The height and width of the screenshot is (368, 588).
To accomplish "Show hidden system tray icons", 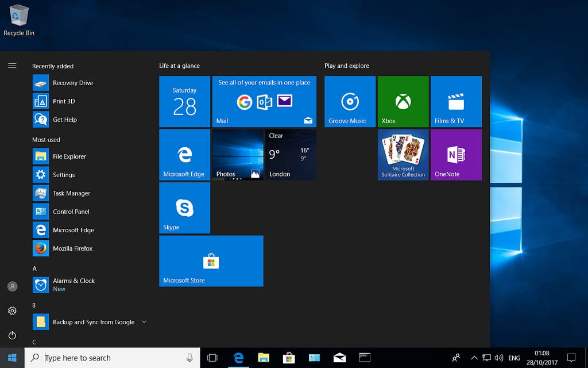I will [474, 358].
